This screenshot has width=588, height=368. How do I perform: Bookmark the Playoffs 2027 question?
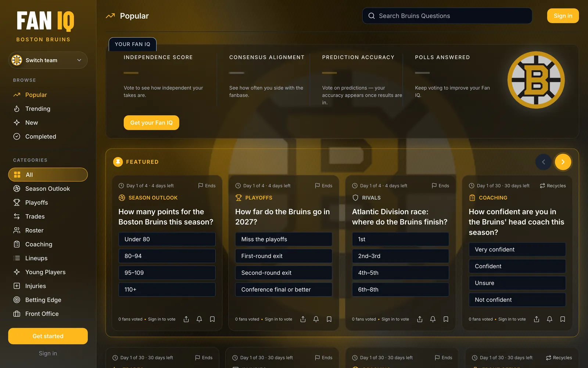329,319
